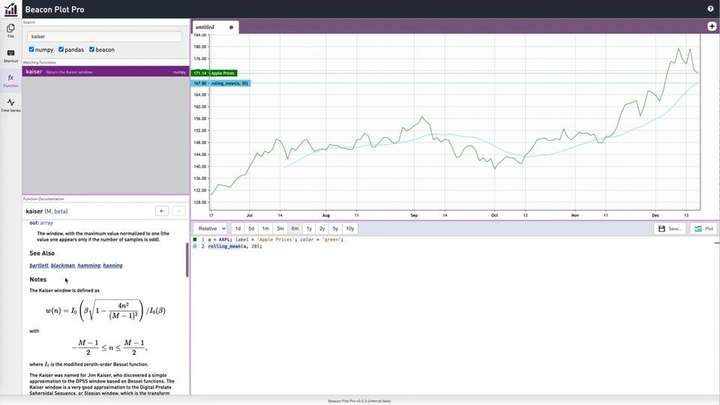Click the green color swatch on line 1
The image size is (720, 405).
click(196, 240)
